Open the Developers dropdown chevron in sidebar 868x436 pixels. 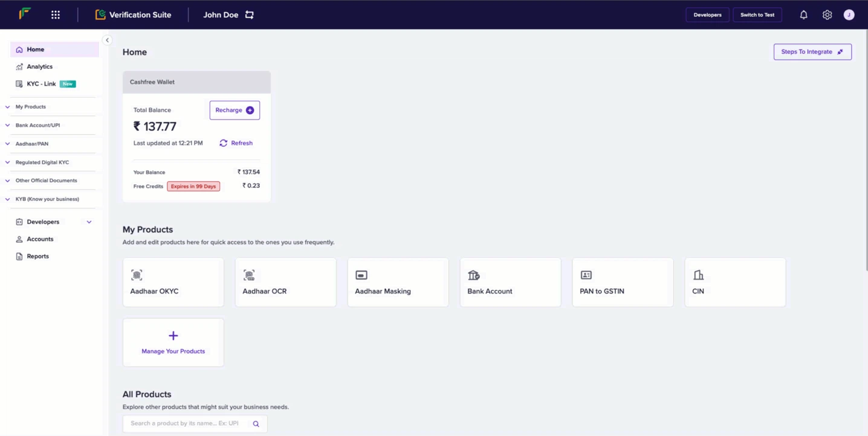89,222
